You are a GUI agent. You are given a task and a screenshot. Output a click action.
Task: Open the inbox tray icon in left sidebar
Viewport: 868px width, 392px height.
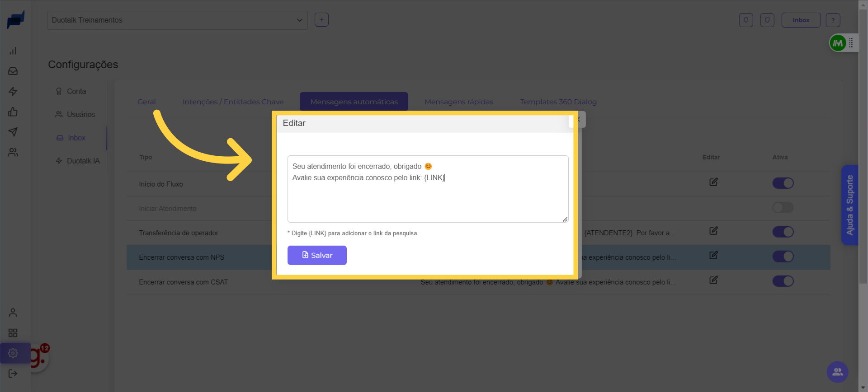13,71
